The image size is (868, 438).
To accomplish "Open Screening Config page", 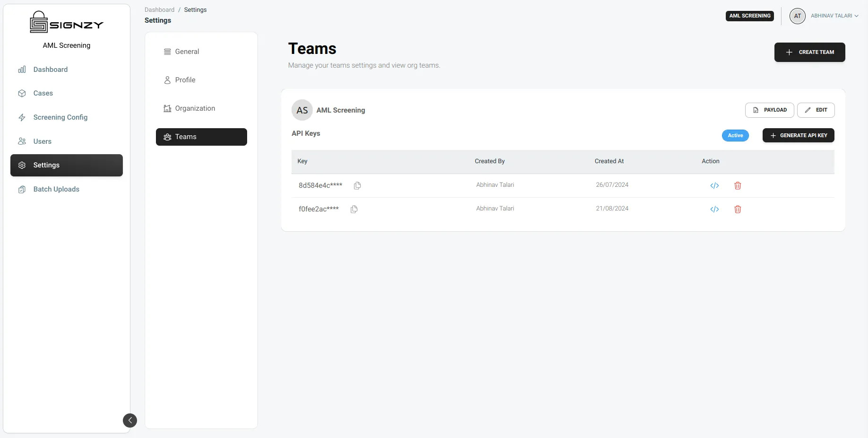I will [67, 117].
